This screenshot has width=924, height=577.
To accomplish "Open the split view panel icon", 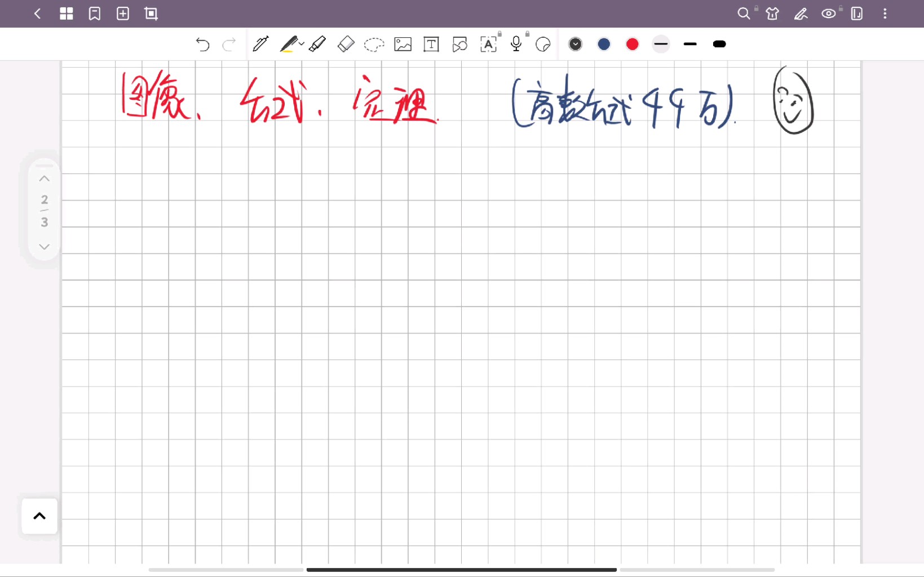I will (x=857, y=14).
